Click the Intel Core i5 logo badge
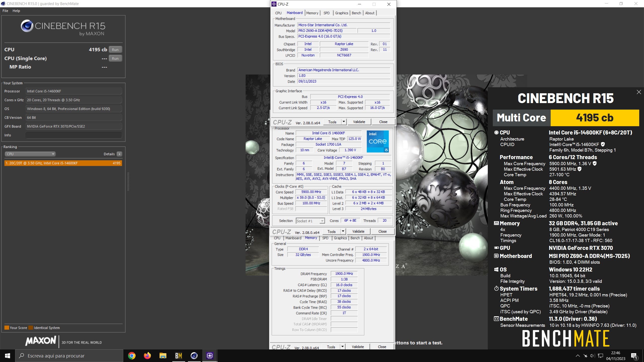 tap(378, 141)
